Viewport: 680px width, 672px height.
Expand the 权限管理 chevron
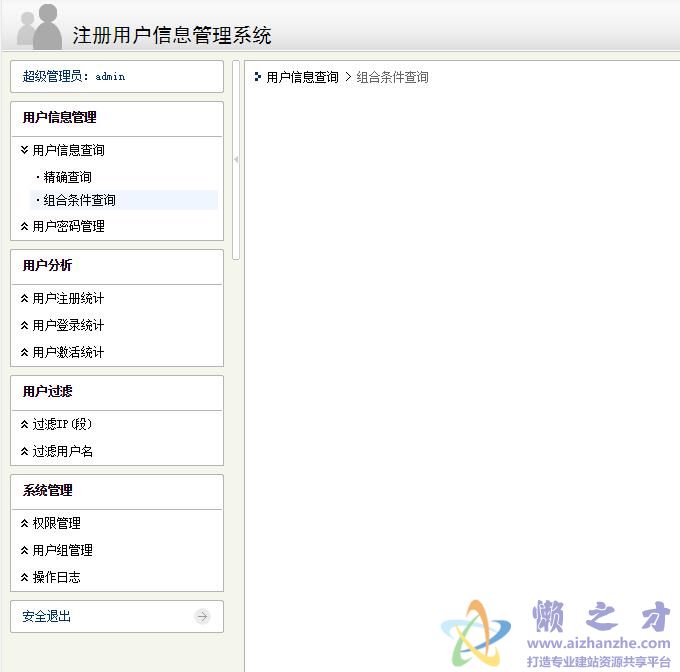click(x=24, y=523)
